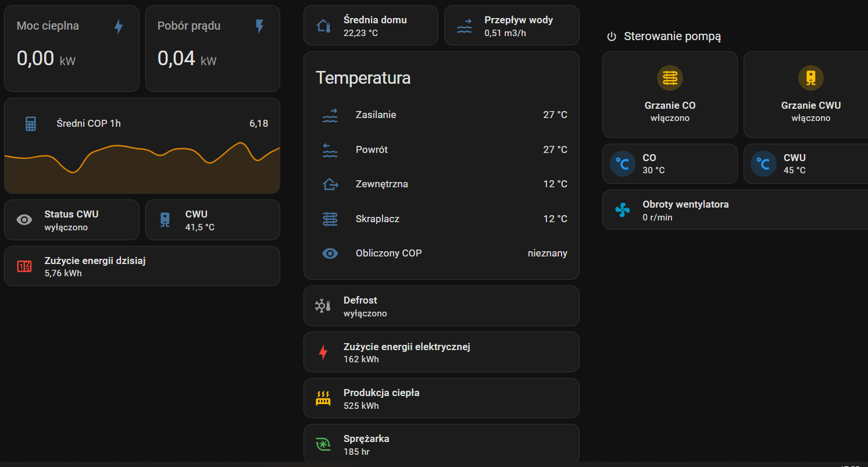Open the Pobór prądu power card
Viewport: 868px width, 467px height.
click(212, 49)
